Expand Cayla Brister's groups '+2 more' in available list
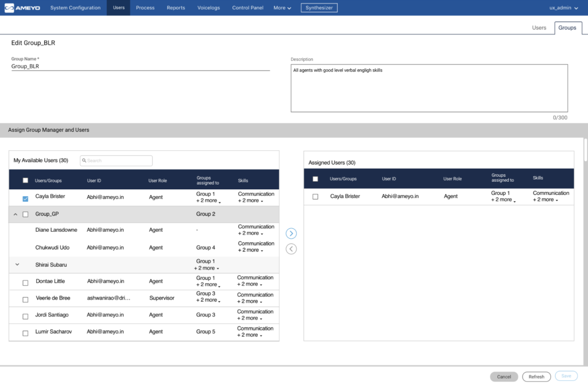Viewport: 588px width, 386px height. pyautogui.click(x=208, y=201)
